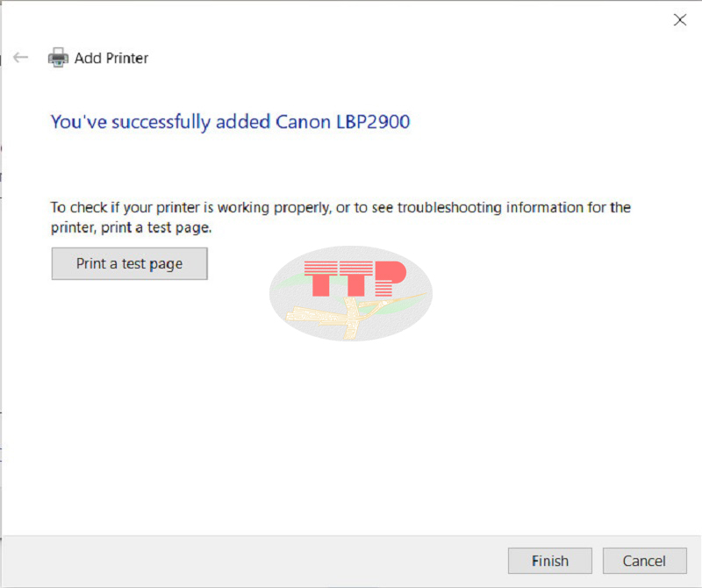Image resolution: width=702 pixels, height=588 pixels.
Task: Close the Add Printer dialog window
Action: click(680, 19)
